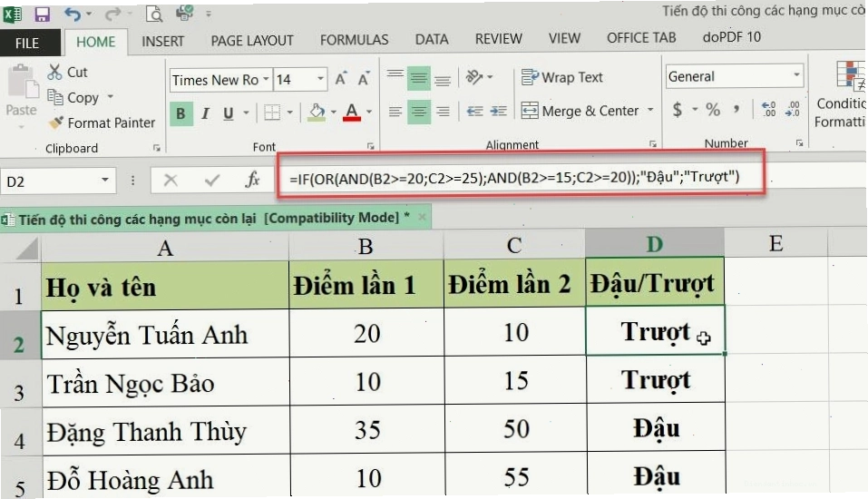This screenshot has width=868, height=499.
Task: Activate the Format Painter brush
Action: click(x=102, y=122)
